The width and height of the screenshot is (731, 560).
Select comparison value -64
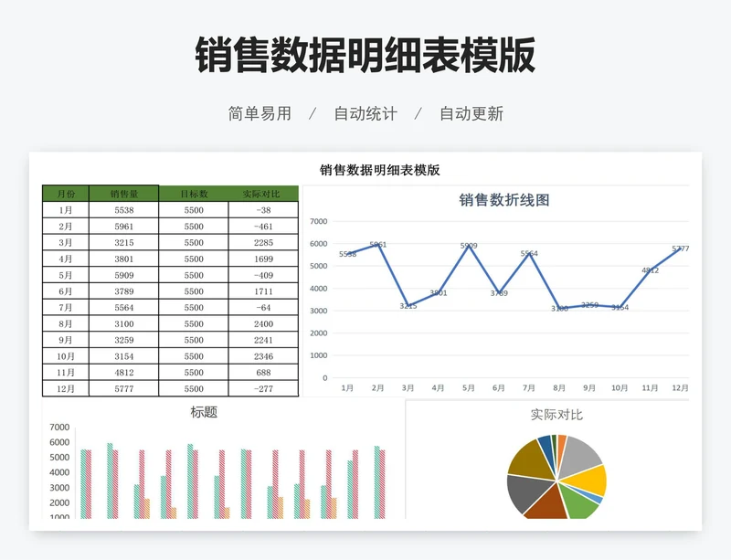click(263, 307)
